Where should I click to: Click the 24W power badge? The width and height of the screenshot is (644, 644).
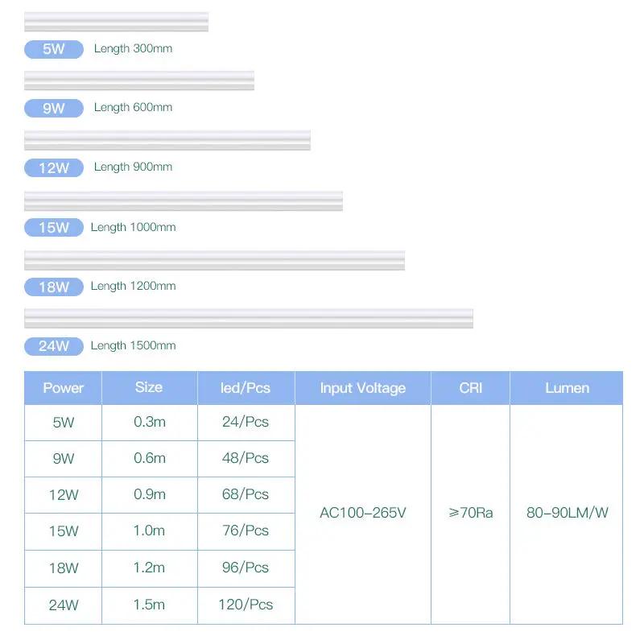[x=54, y=346]
